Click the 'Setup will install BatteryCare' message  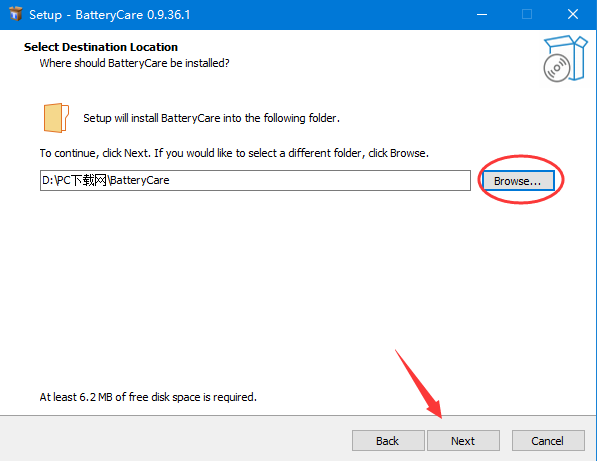pyautogui.click(x=211, y=118)
